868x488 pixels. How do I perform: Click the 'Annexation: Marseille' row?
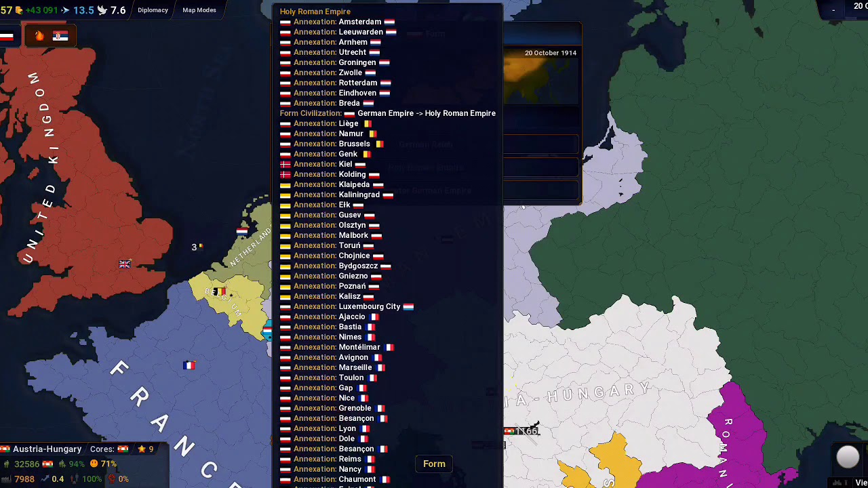(x=332, y=367)
